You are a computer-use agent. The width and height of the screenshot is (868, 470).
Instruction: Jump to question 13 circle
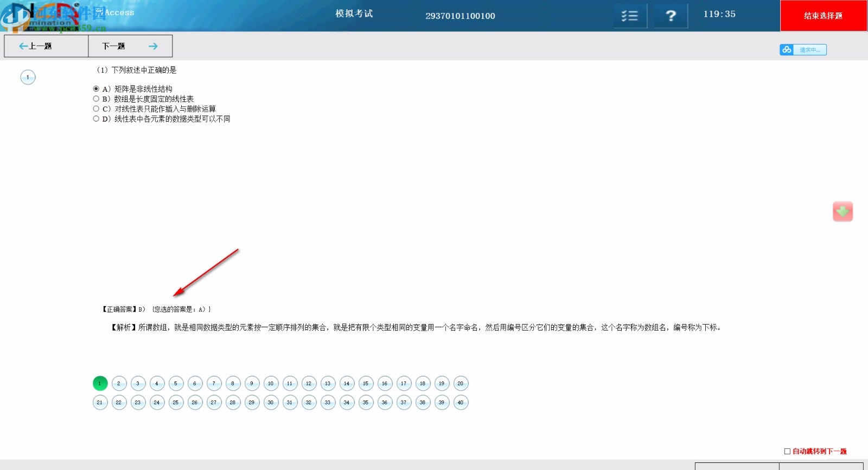328,384
